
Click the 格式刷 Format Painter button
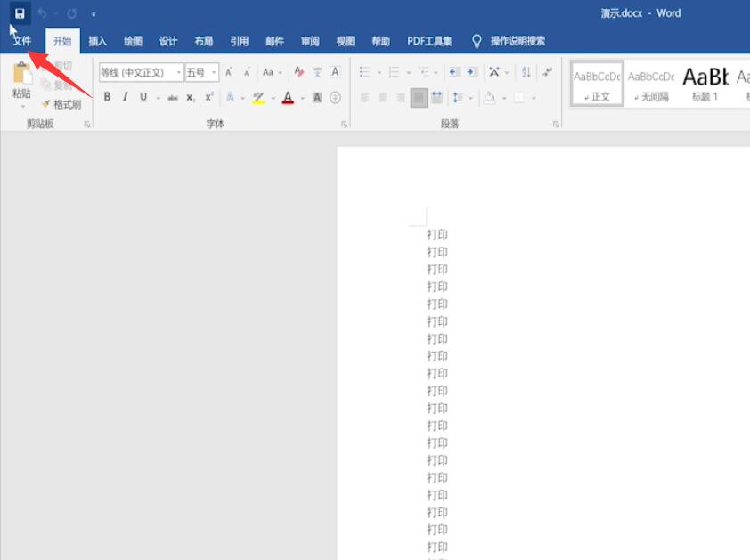[x=61, y=104]
